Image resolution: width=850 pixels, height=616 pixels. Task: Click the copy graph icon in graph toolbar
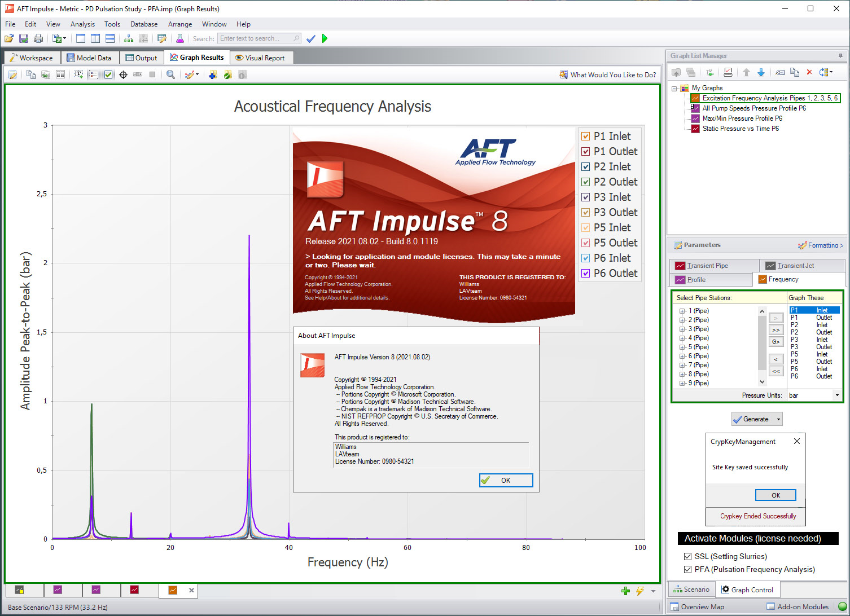(x=31, y=74)
